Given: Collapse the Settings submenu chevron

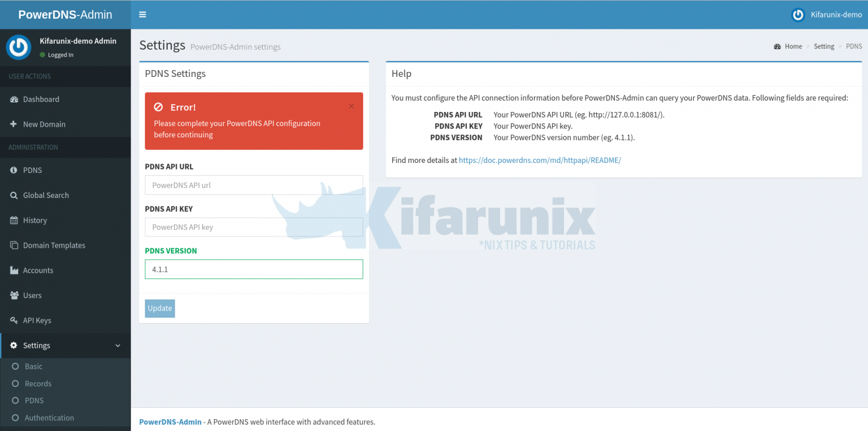Looking at the screenshot, I should [x=118, y=346].
